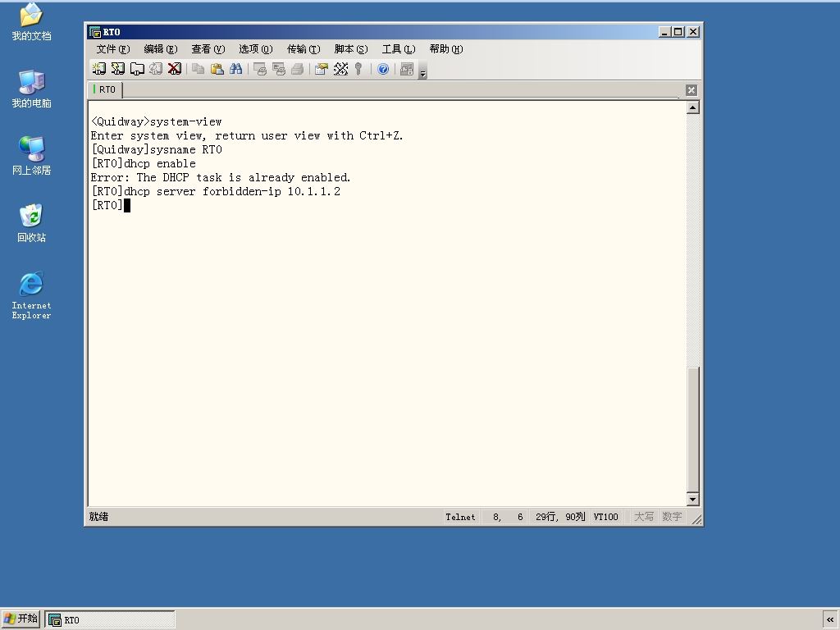The width and height of the screenshot is (840, 630).
Task: Open the 帮助(H) menu
Action: (x=446, y=49)
